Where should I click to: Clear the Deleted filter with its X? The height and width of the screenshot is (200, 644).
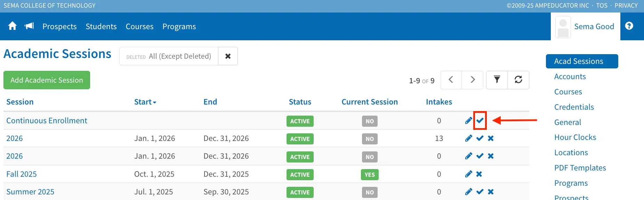click(228, 56)
